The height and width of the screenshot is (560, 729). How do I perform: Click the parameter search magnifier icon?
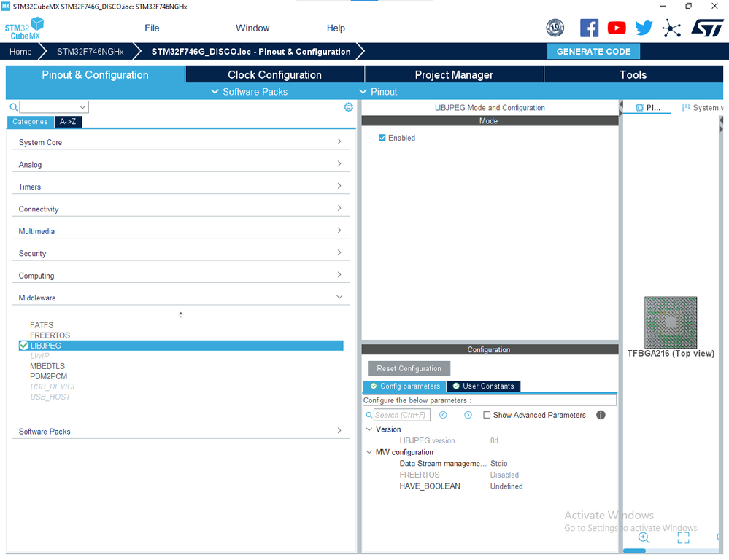click(x=369, y=415)
